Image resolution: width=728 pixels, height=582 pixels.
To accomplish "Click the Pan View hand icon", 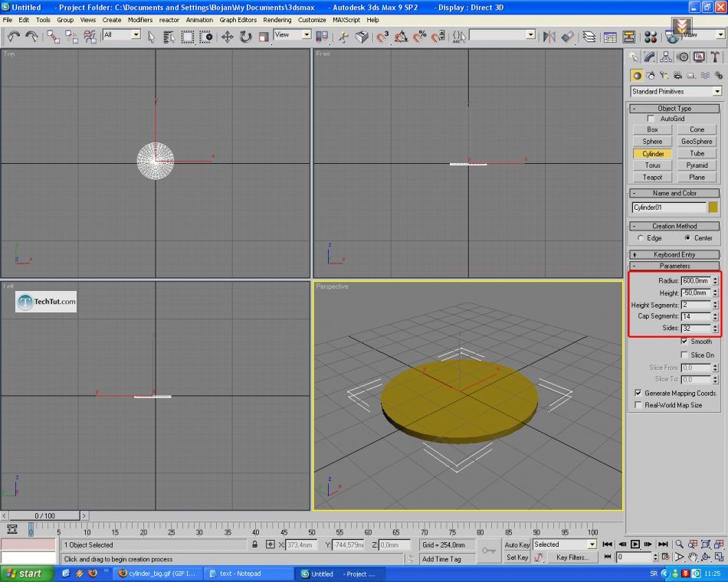I will click(693, 557).
